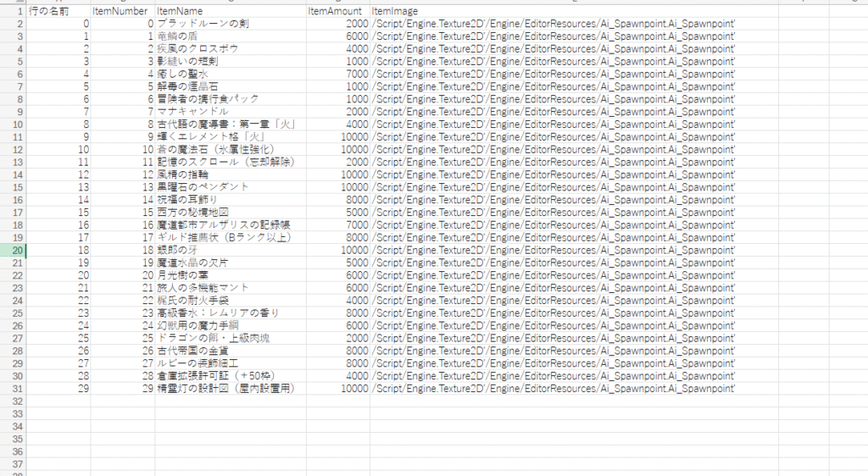The image size is (868, 476).
Task: Select ItemAmount 2000 in spreadsheet row 2
Action: point(338,24)
